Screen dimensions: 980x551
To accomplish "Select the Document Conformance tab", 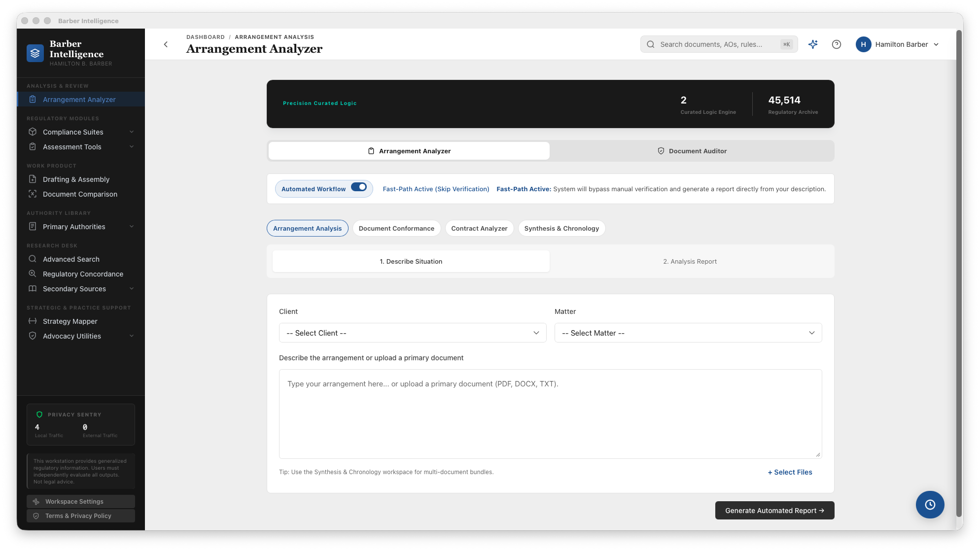I will (x=396, y=228).
